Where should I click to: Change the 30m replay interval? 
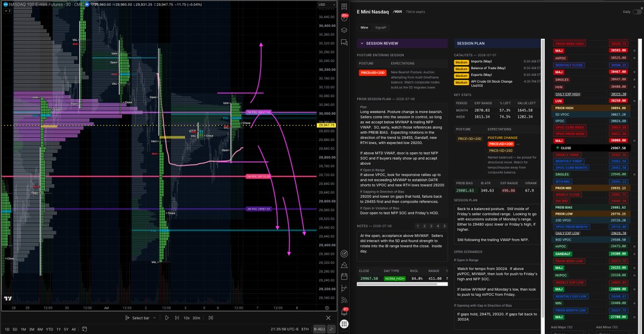coord(196,318)
